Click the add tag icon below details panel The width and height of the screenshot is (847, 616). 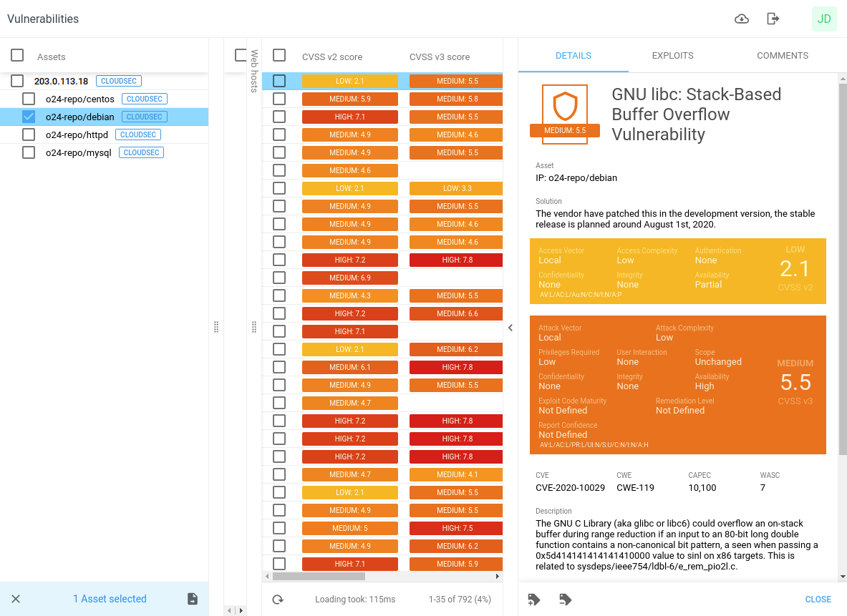point(533,599)
